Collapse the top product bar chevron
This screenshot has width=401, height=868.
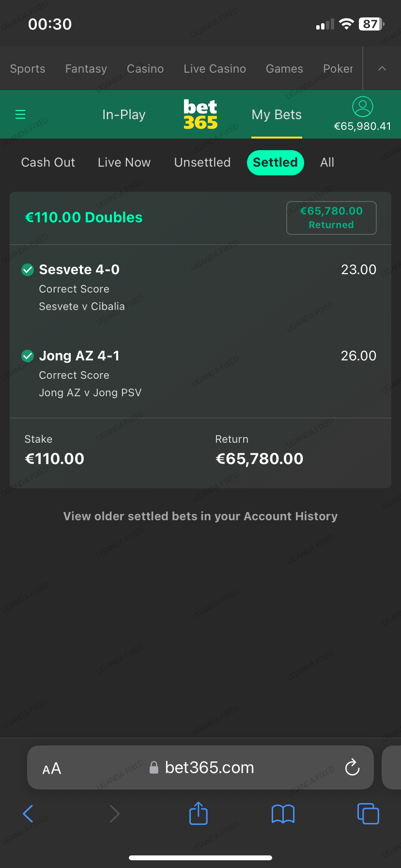pyautogui.click(x=382, y=69)
